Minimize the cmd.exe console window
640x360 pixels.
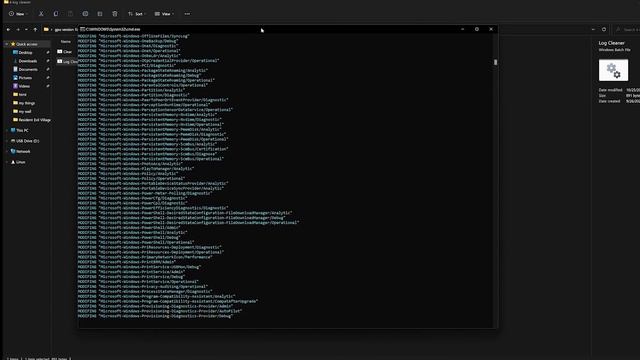click(x=462, y=29)
